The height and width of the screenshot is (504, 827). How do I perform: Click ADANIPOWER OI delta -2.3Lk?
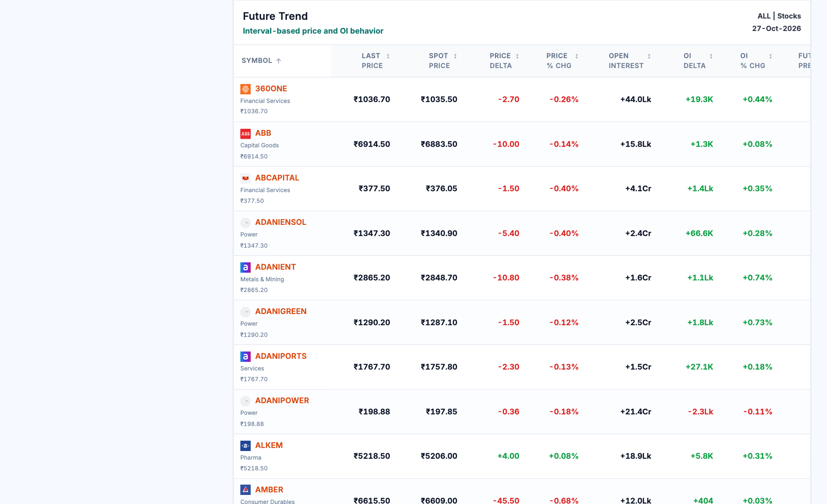tap(700, 411)
